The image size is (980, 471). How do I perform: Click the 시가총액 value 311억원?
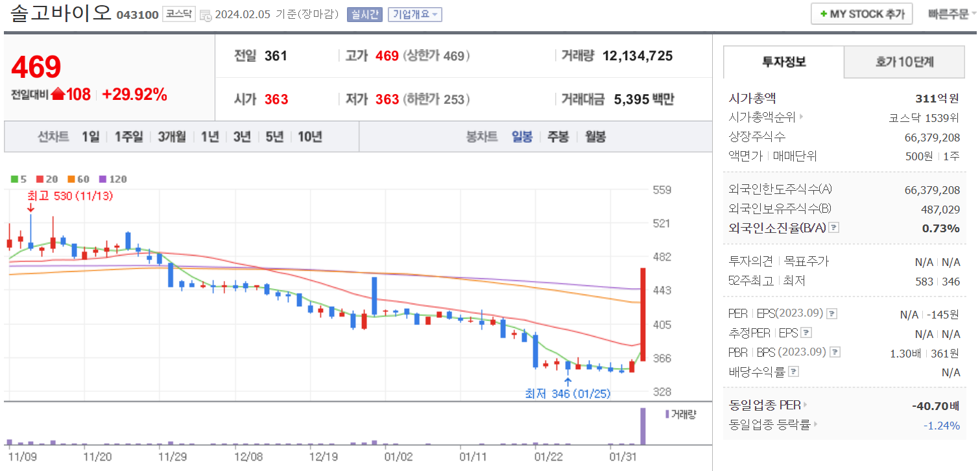(x=937, y=98)
